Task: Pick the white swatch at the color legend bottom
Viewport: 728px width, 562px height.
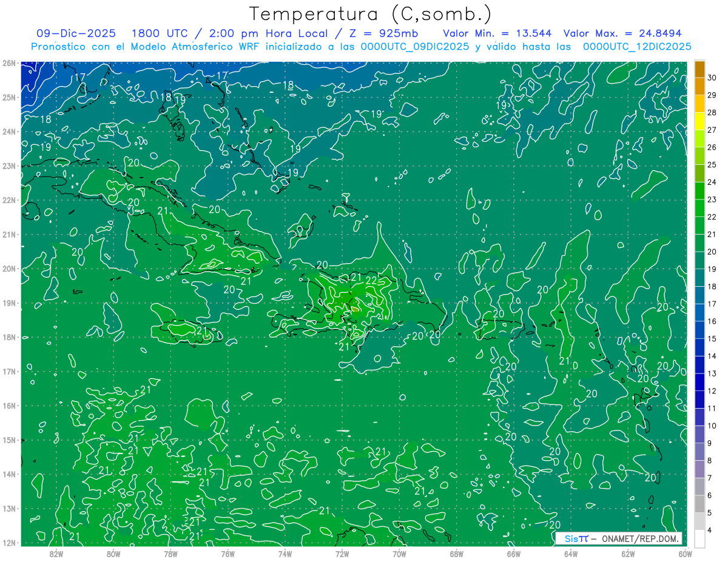Action: point(700,538)
